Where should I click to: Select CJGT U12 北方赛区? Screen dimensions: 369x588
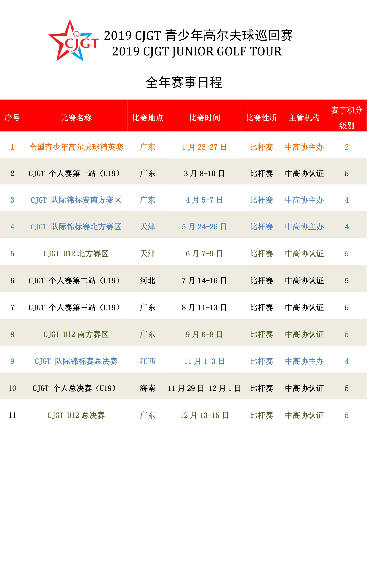click(x=76, y=254)
